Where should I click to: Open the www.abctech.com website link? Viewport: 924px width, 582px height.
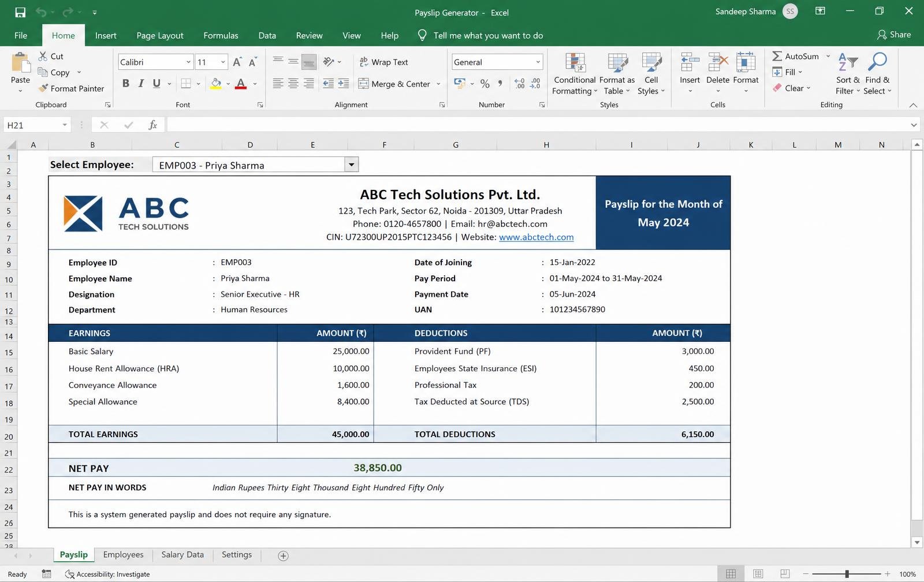tap(536, 237)
